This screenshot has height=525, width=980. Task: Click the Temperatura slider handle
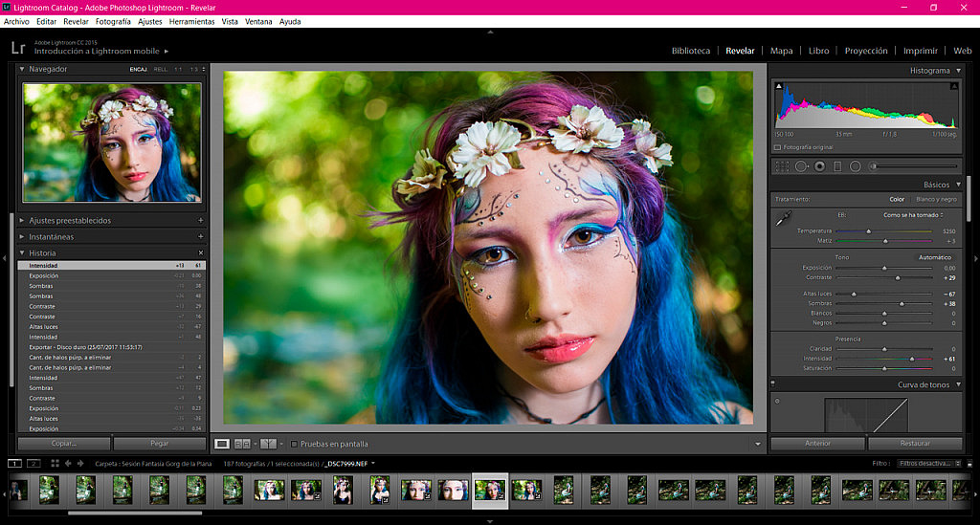click(x=869, y=231)
